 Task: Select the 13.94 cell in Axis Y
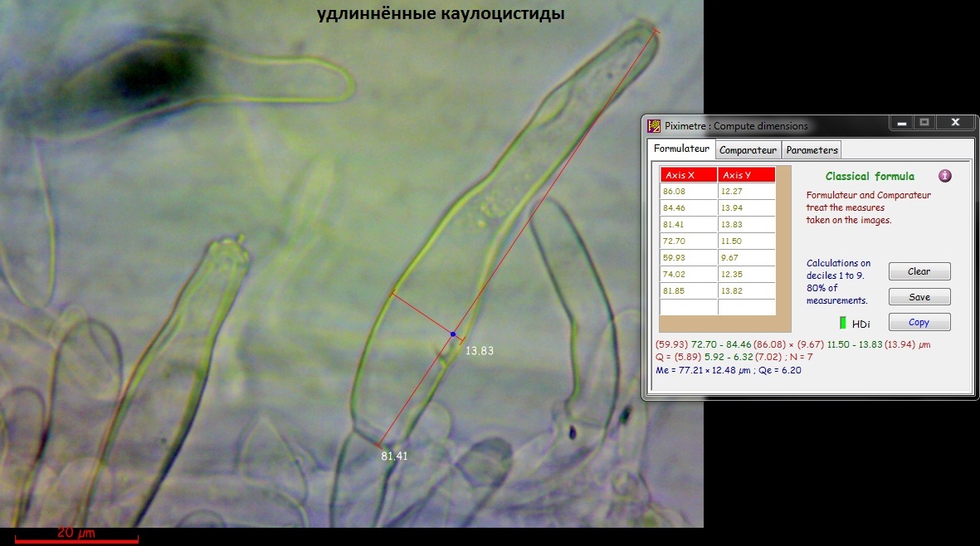tap(746, 207)
